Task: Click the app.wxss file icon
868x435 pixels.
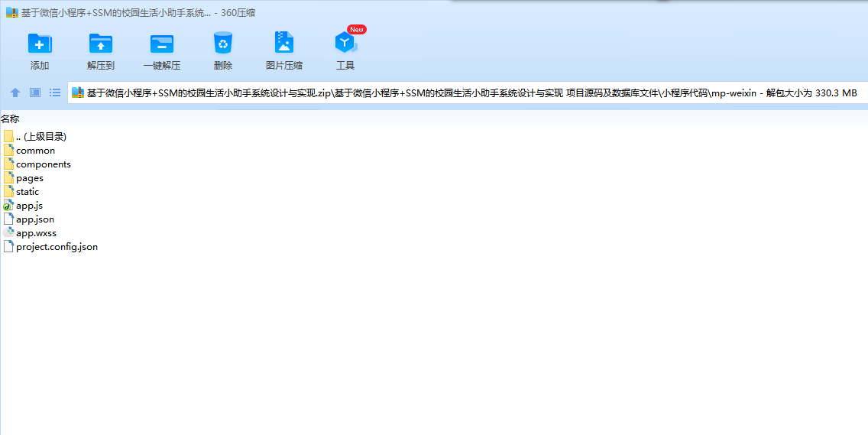Action: click(8, 232)
